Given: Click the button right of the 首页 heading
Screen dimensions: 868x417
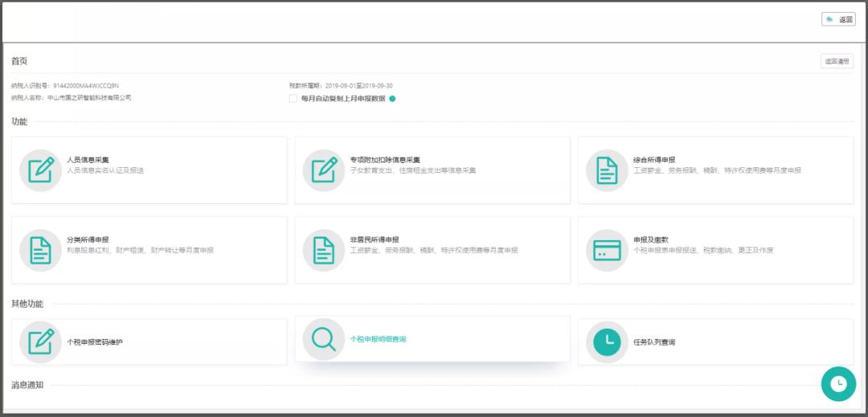Looking at the screenshot, I should pos(837,61).
